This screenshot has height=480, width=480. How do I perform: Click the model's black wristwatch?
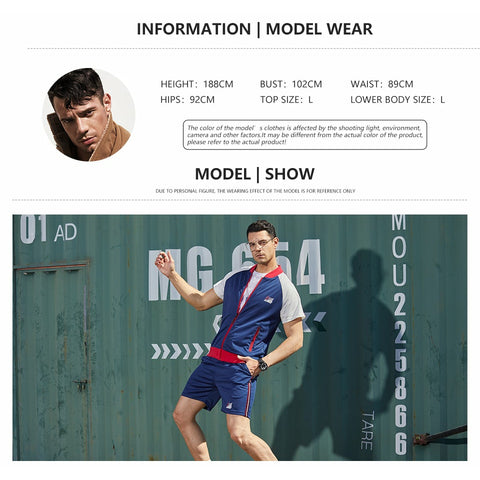click(263, 364)
